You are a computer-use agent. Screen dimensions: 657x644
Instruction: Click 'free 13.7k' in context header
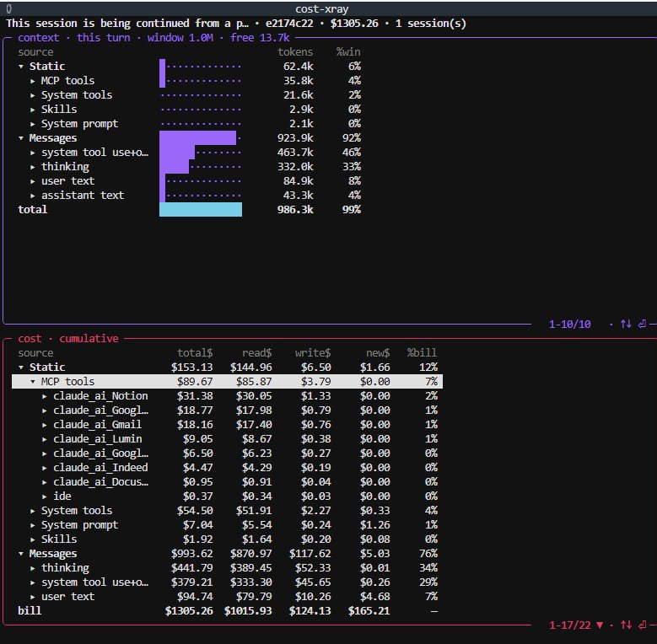click(260, 38)
